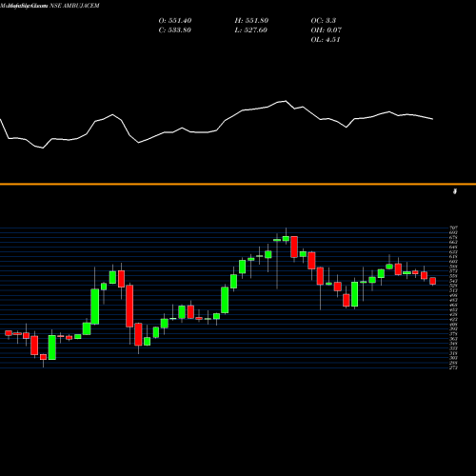Viewport: 476px width, 476px height.
Task: Select the high price H: 551.80
Action: 251,21
